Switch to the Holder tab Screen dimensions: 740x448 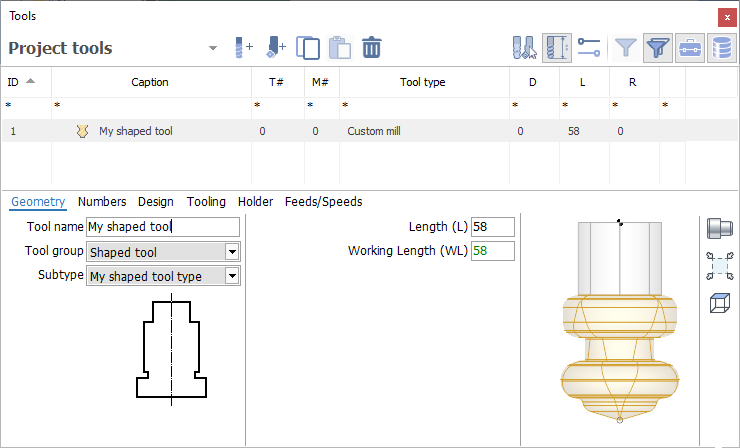(x=255, y=202)
